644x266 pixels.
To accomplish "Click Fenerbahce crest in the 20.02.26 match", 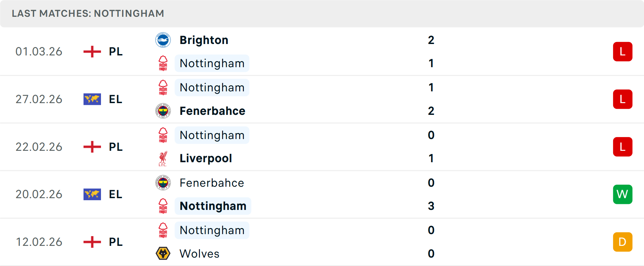I will (x=163, y=183).
